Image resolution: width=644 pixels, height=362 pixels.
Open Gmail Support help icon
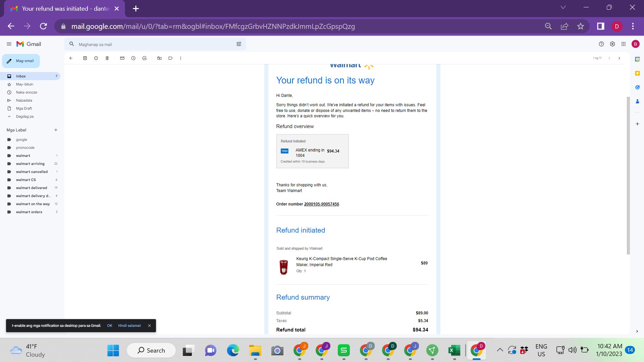[x=601, y=44]
